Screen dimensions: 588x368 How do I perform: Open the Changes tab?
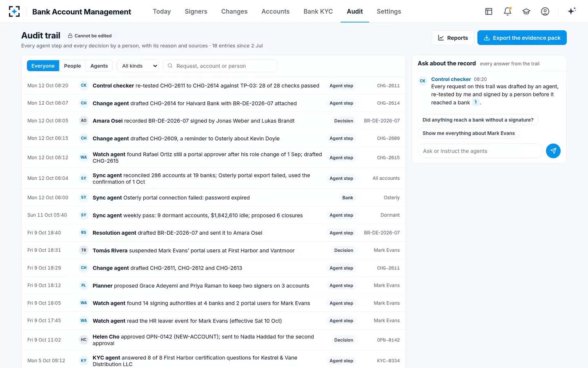click(x=234, y=11)
